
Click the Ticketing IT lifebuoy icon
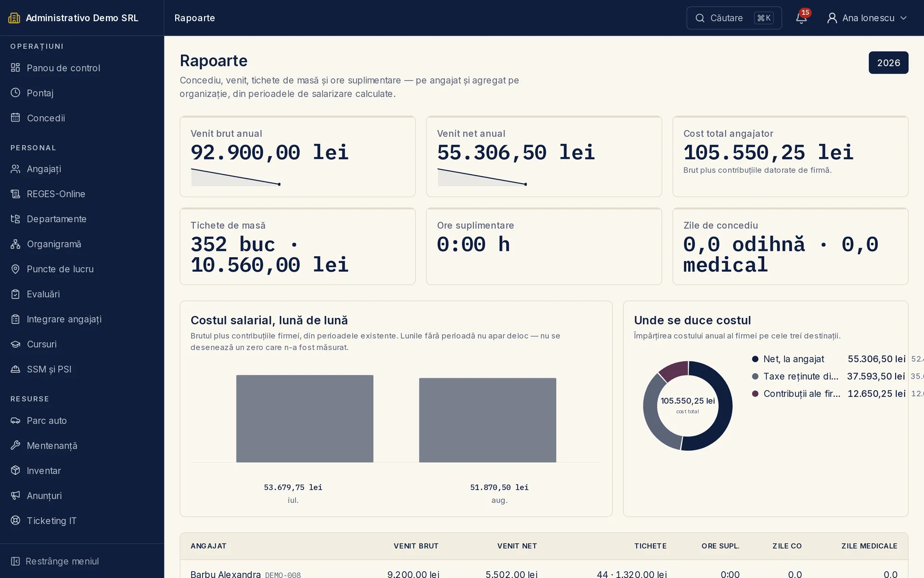coord(15,521)
